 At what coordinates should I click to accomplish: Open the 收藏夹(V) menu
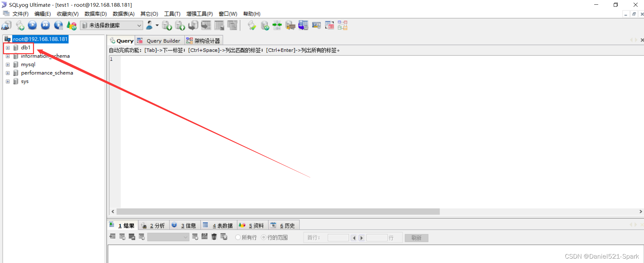68,14
